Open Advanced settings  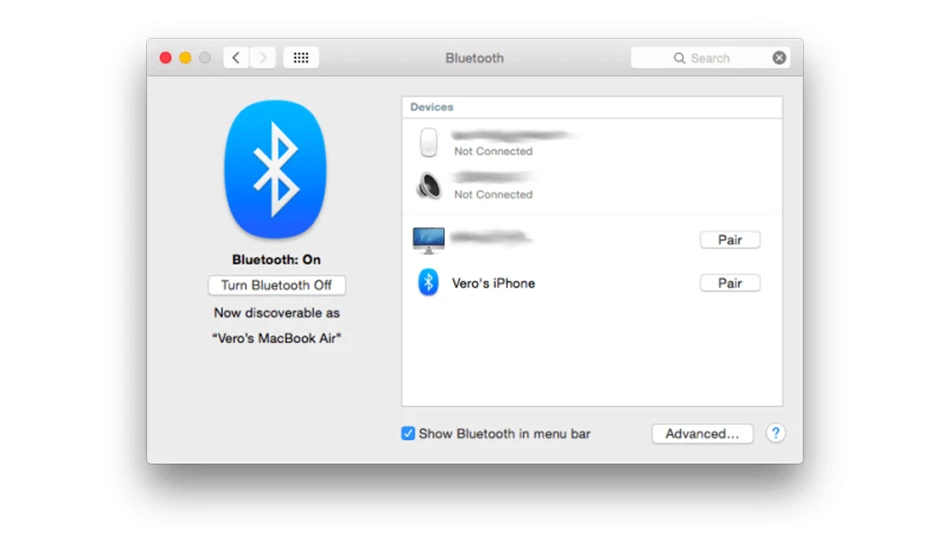702,434
